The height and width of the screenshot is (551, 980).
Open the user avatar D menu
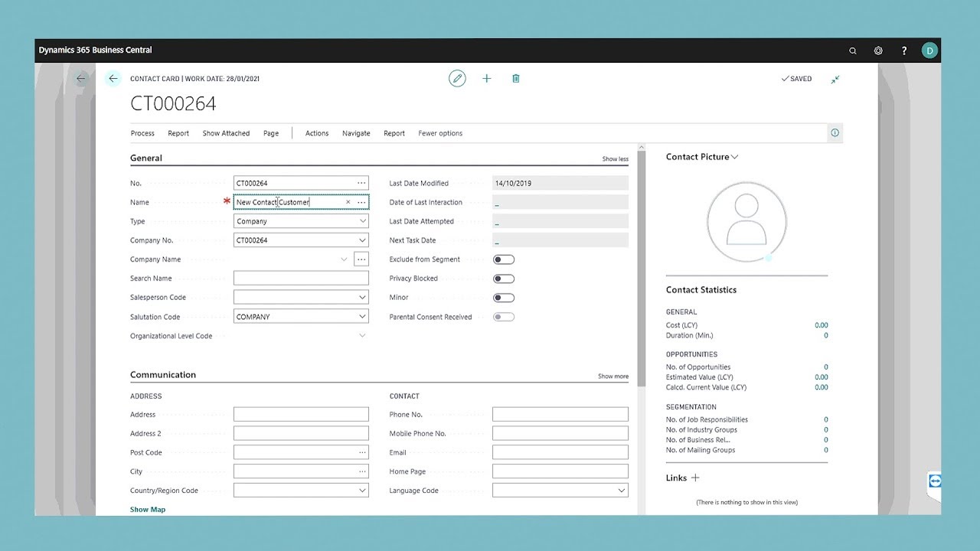click(x=929, y=51)
